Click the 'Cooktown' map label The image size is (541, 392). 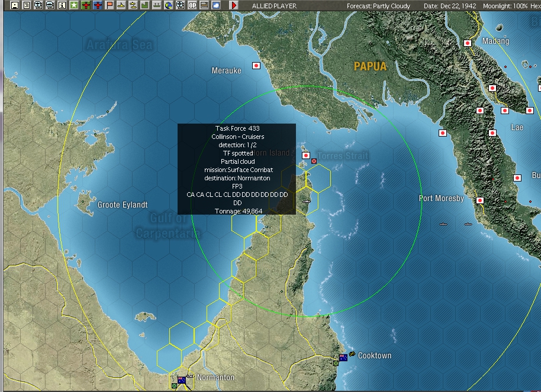tap(375, 355)
